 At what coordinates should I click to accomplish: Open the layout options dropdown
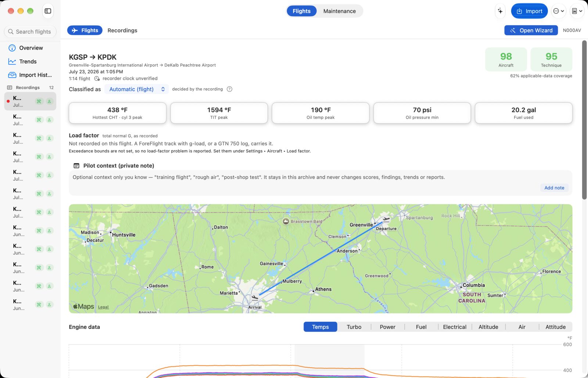pyautogui.click(x=577, y=11)
